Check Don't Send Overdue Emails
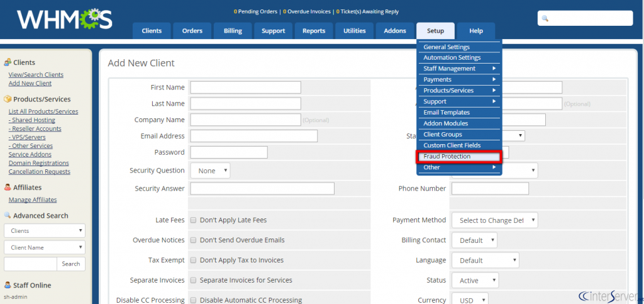644x304 pixels. coord(193,240)
